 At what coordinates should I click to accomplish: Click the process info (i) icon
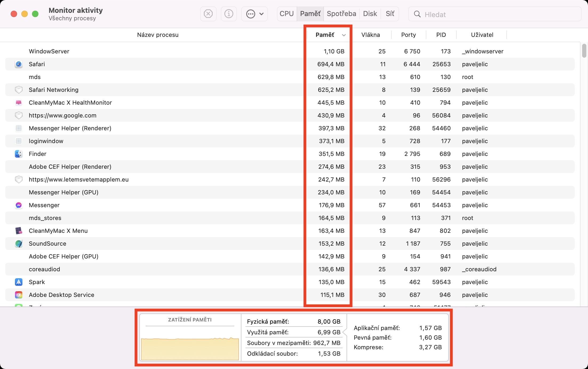pos(229,14)
